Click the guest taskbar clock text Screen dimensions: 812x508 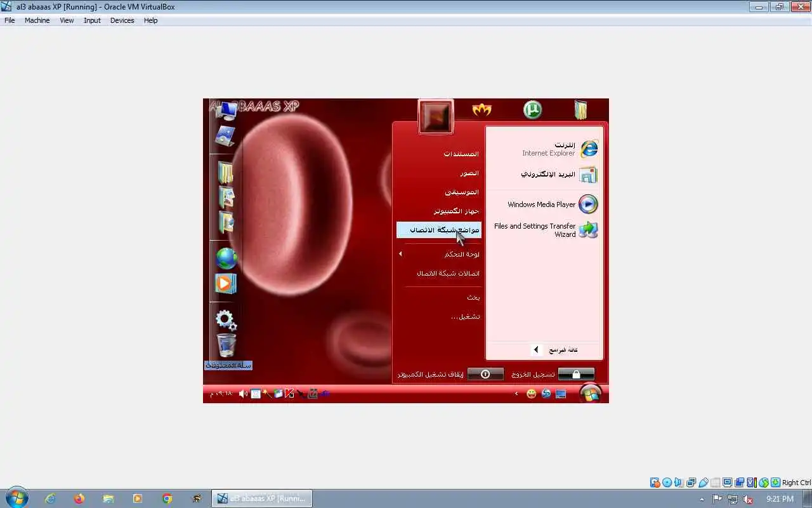(x=220, y=394)
